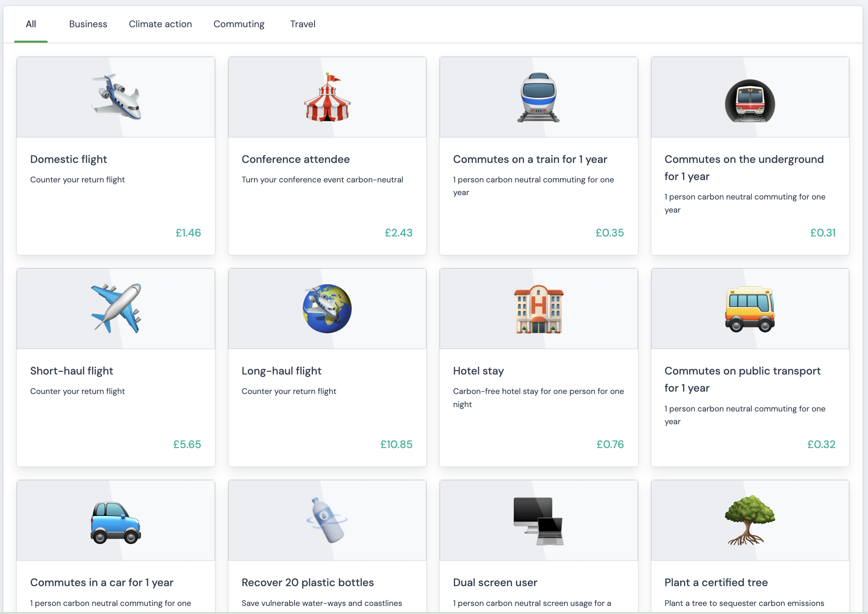
Task: Click the globe with plane icon
Action: [328, 309]
